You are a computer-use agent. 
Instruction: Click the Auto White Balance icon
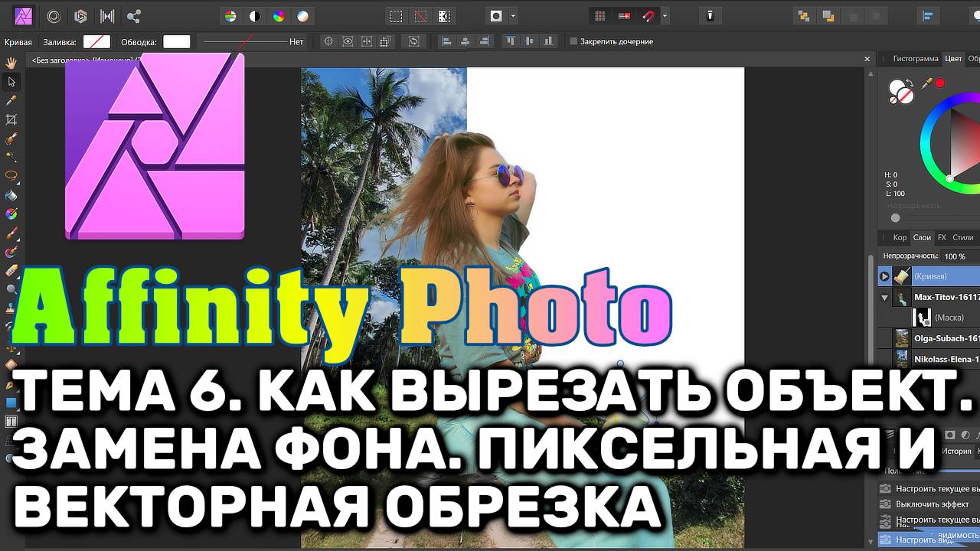coord(303,16)
